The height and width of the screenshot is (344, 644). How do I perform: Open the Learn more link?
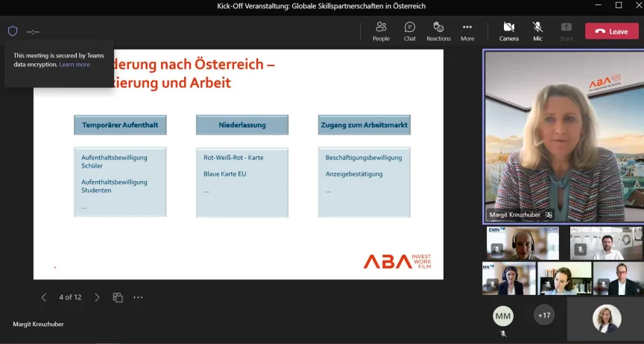coord(75,65)
